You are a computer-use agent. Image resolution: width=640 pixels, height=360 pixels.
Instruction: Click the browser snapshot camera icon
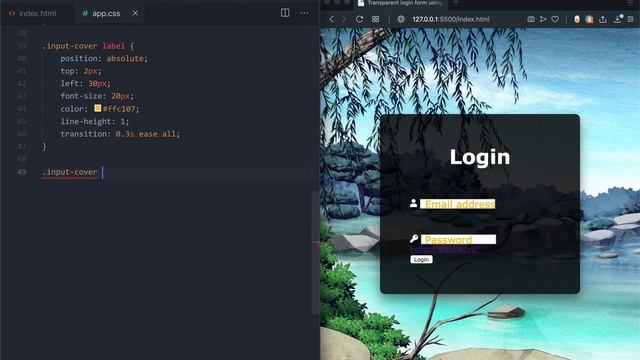click(531, 19)
